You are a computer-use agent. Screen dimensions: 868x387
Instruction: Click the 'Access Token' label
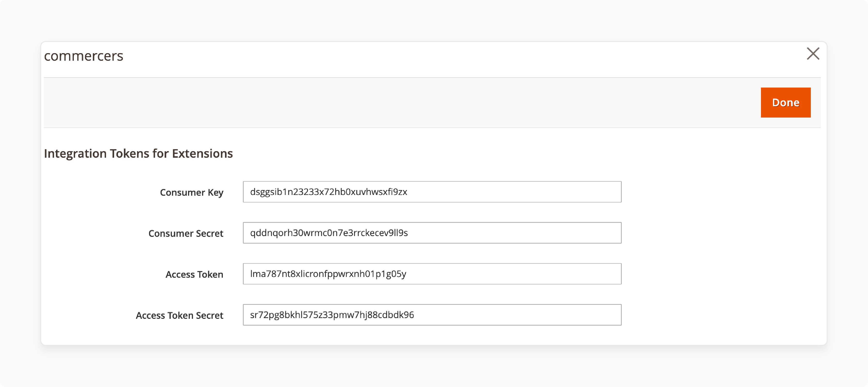pos(194,275)
